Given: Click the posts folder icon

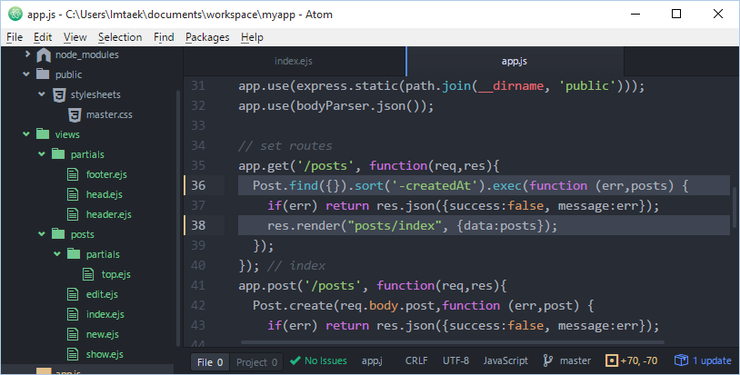Looking at the screenshot, I should [59, 234].
